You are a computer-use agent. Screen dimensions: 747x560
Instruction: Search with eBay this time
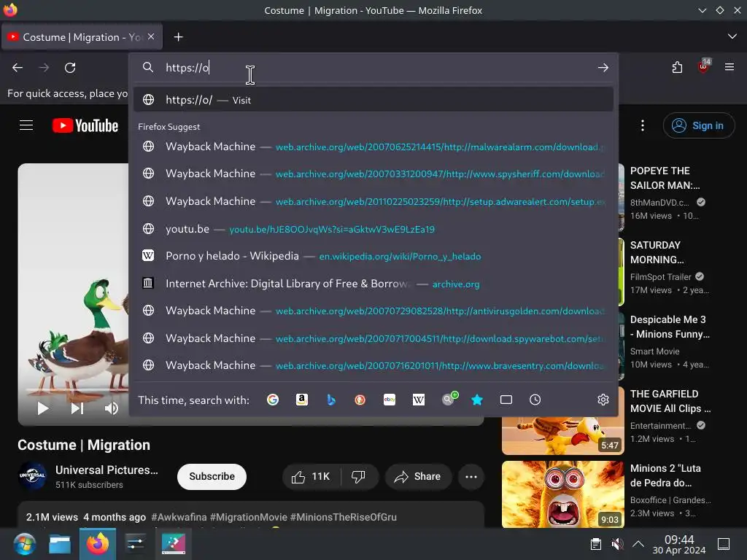390,400
